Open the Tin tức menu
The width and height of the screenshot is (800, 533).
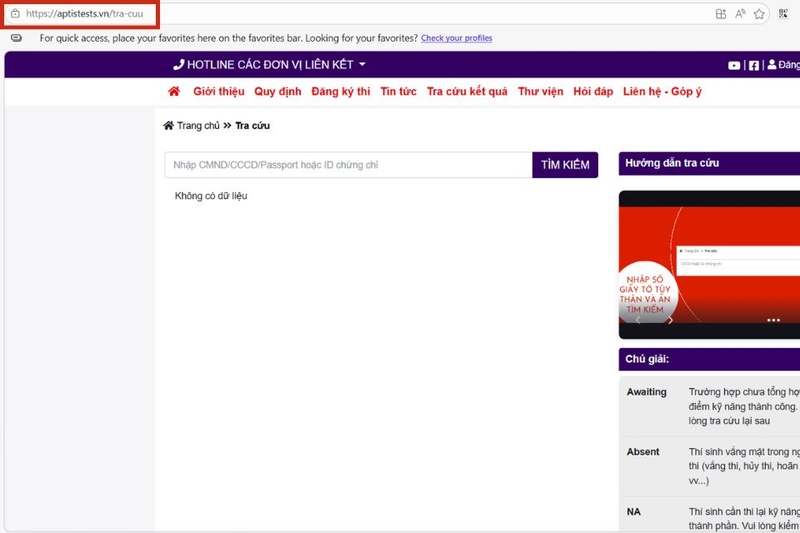click(x=398, y=91)
